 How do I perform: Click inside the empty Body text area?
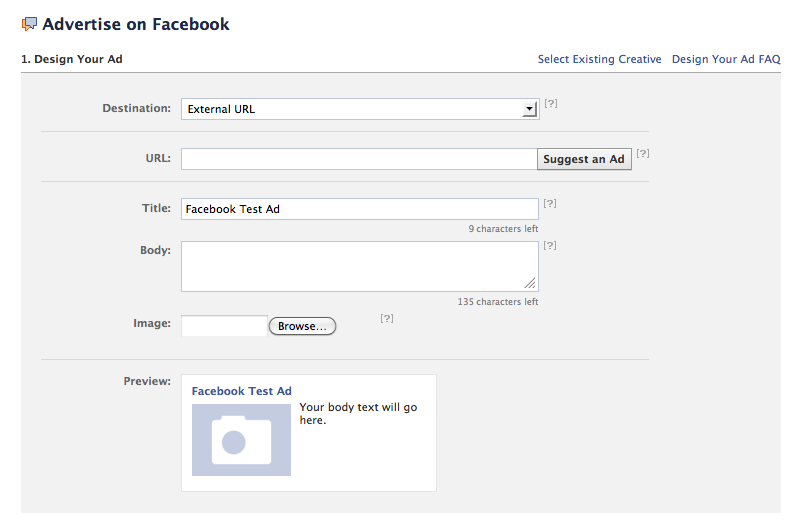360,266
